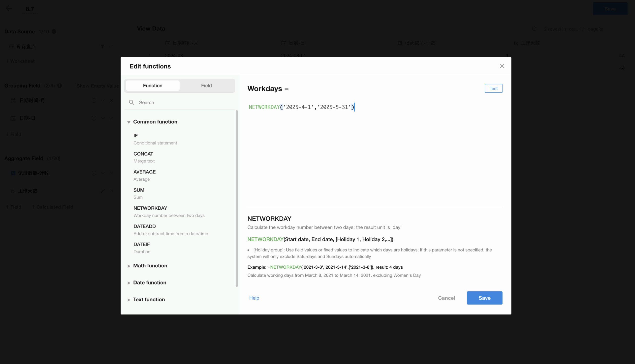Remove the 工作天数 calculated field
Screen dimensions: 635x364
click(x=112, y=191)
